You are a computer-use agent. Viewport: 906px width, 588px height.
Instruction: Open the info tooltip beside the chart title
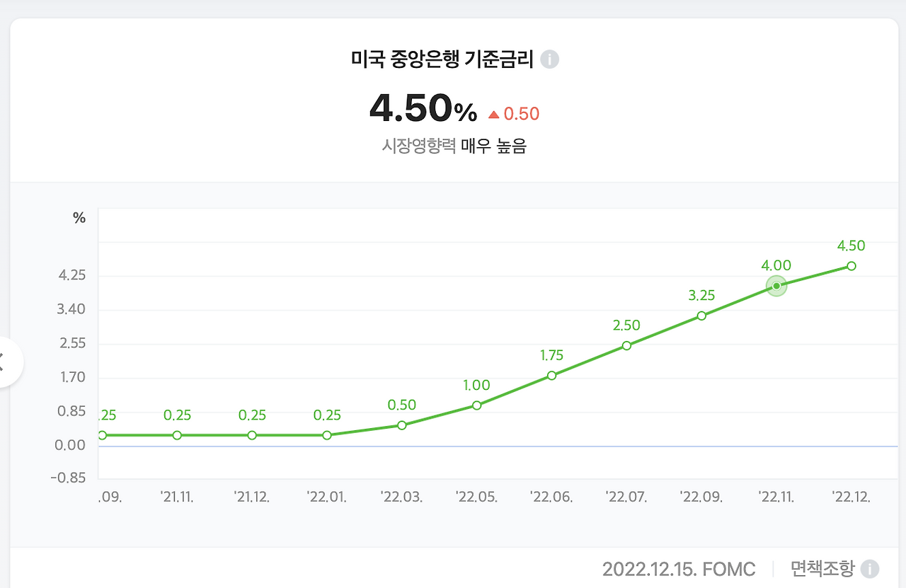point(549,59)
